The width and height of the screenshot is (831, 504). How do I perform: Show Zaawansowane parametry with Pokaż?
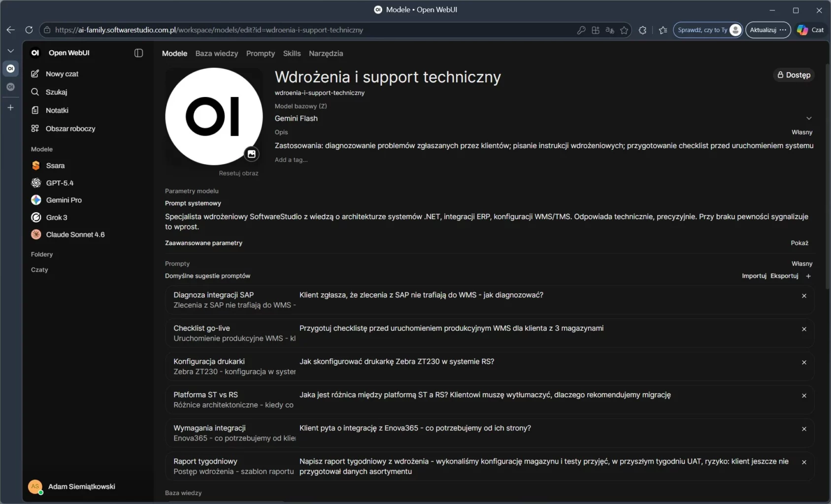click(799, 243)
